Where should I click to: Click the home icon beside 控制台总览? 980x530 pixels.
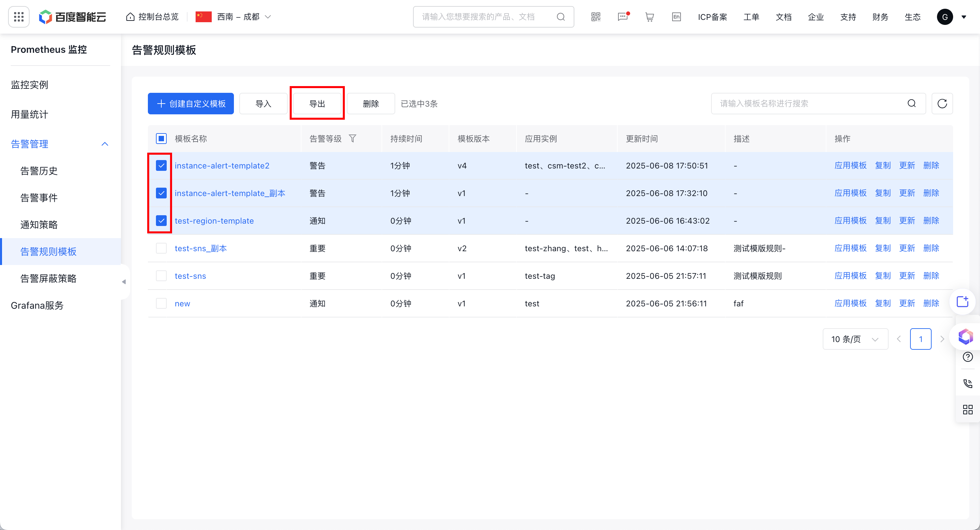click(130, 17)
